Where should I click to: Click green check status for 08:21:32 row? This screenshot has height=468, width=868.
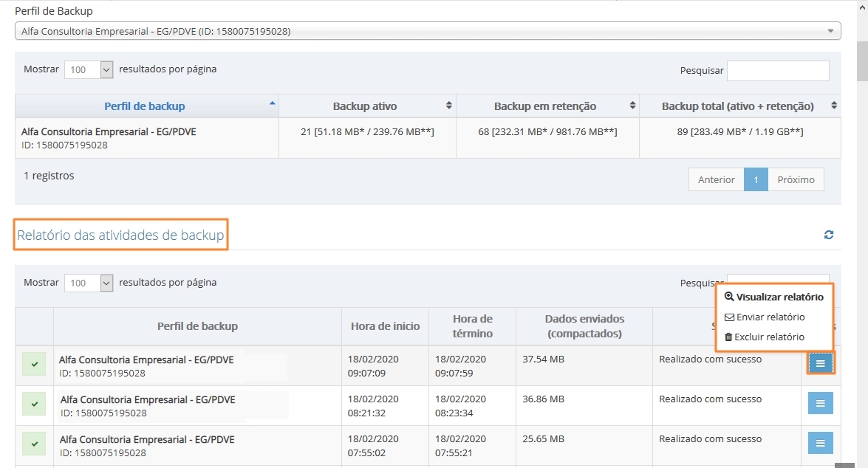click(34, 405)
